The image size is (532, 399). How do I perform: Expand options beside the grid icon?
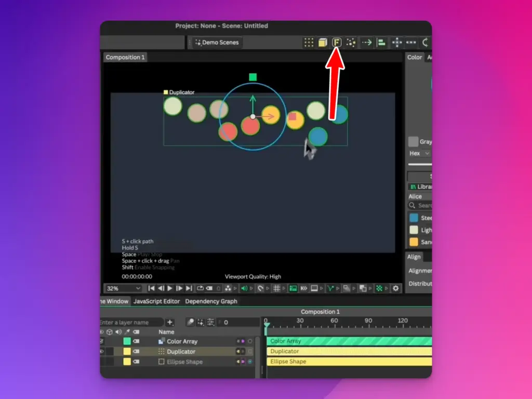[x=284, y=288]
